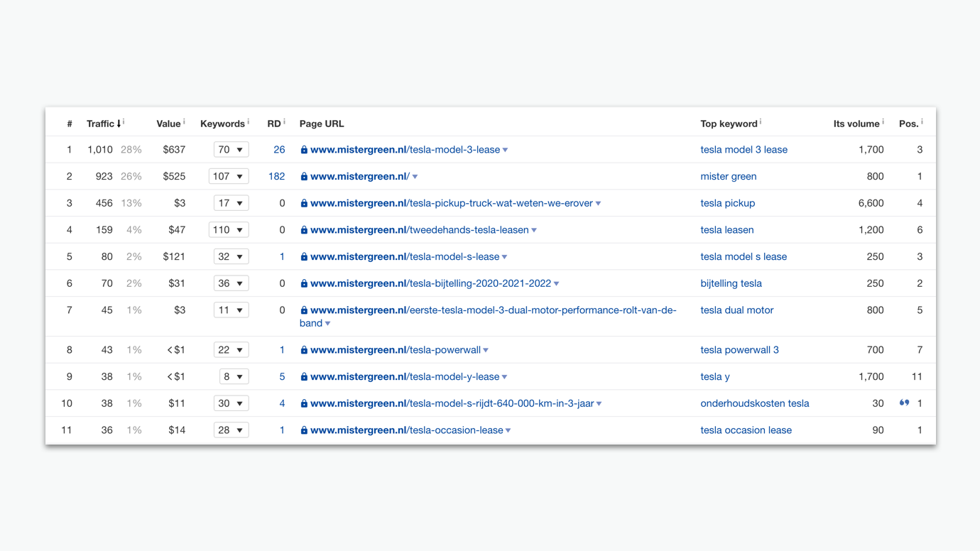Open Keywords dropdown showing 70
The width and height of the screenshot is (980, 551).
coord(231,150)
